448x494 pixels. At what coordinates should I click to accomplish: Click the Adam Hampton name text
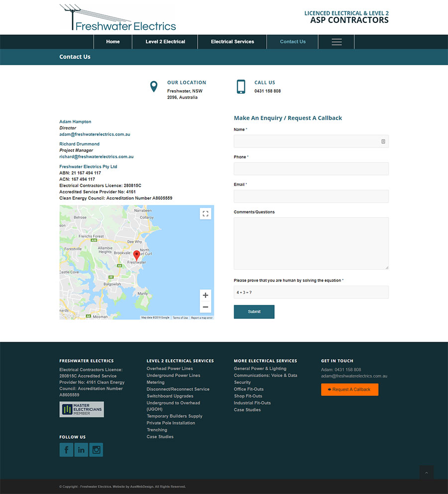[x=75, y=122]
